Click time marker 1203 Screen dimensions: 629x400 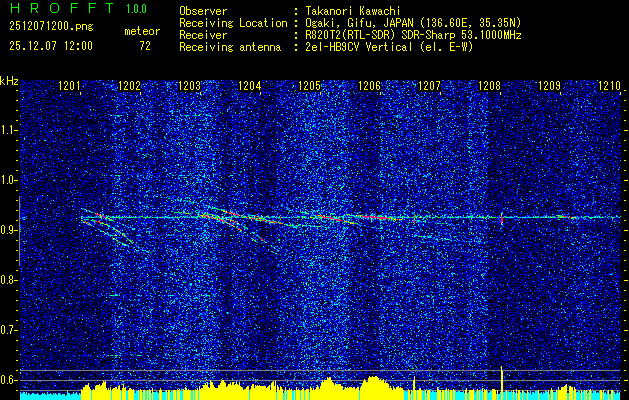pos(189,85)
